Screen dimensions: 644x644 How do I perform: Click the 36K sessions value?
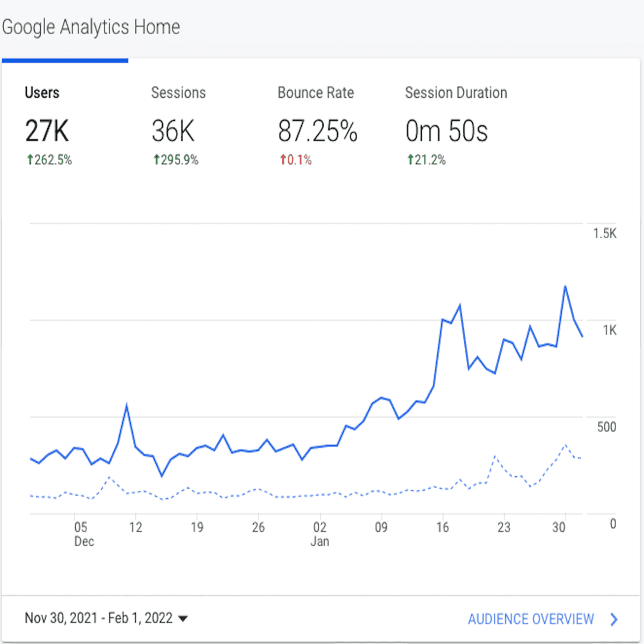[x=173, y=131]
